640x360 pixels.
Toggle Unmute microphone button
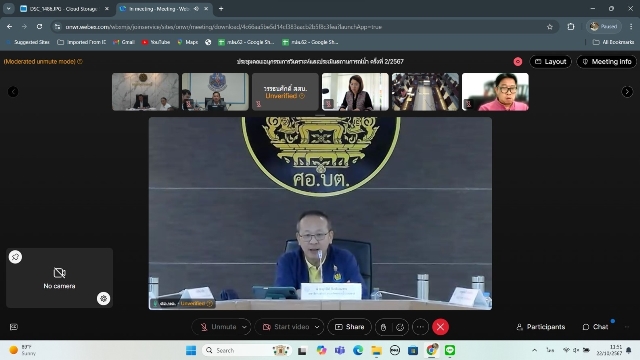click(218, 327)
